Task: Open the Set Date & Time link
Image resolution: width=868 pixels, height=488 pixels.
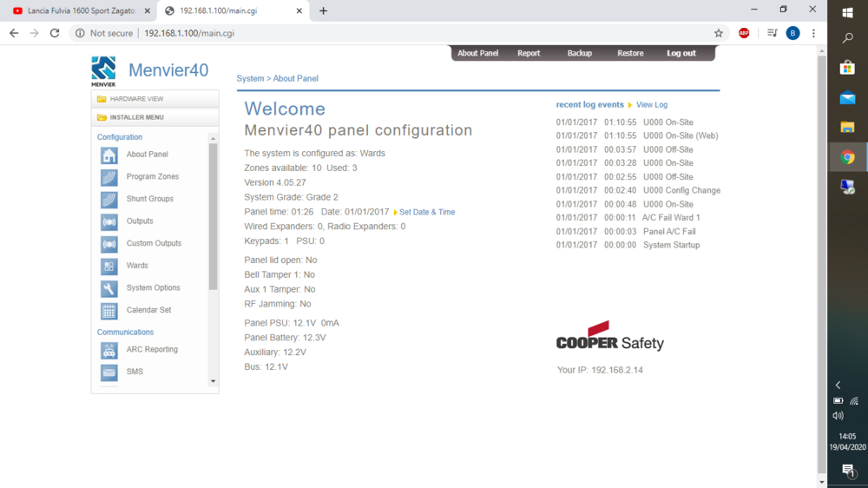Action: pos(426,213)
